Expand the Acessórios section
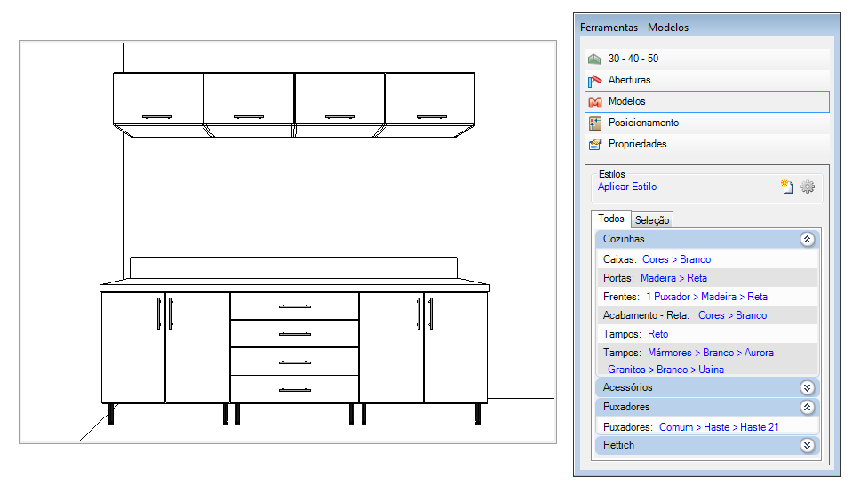 point(807,387)
